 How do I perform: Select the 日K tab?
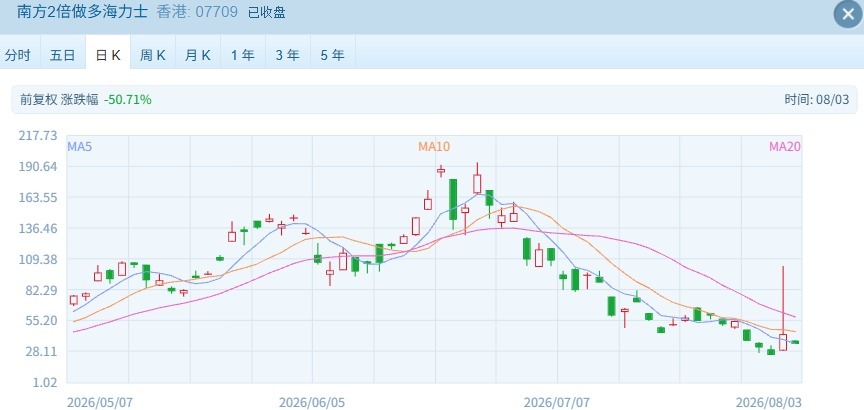108,55
